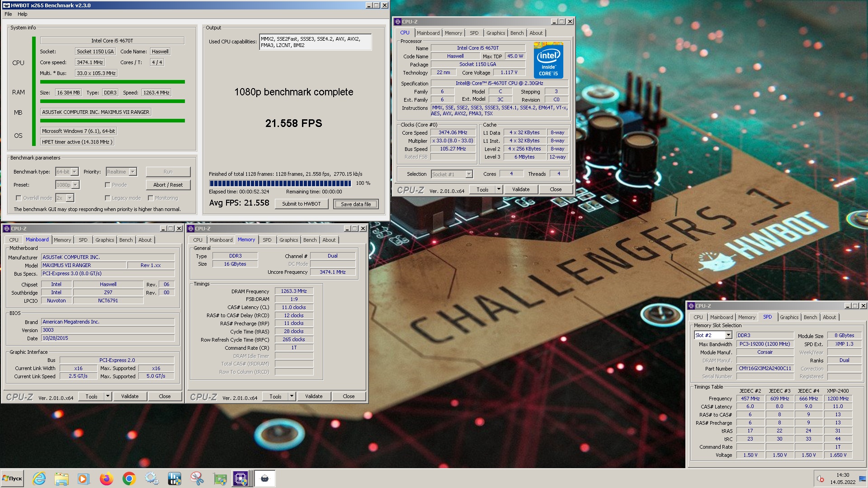
Task: Click the Part Number CMY16GX3M2A2400C11 field
Action: coord(765,368)
